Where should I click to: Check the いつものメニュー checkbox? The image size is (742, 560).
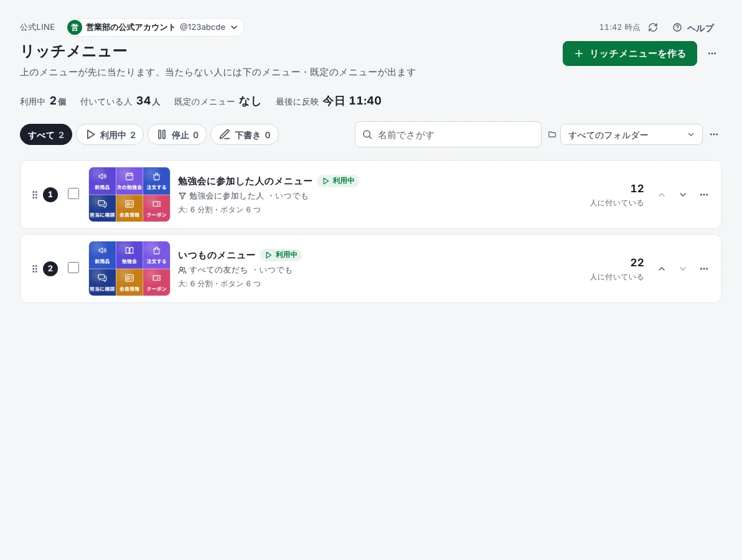tap(73, 268)
